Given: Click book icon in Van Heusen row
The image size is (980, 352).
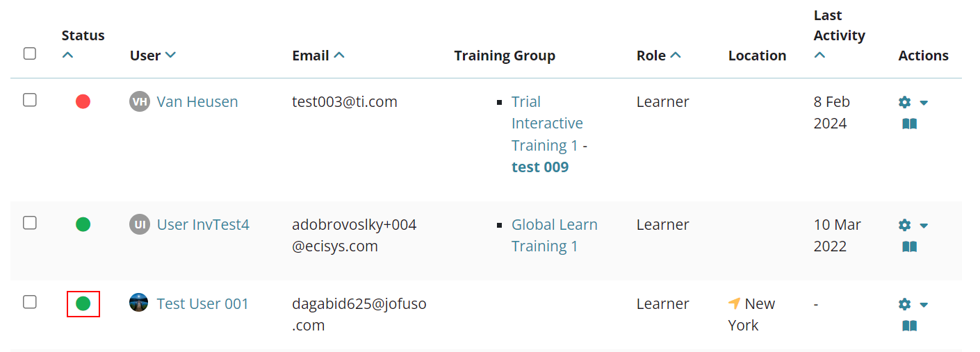Looking at the screenshot, I should [909, 124].
